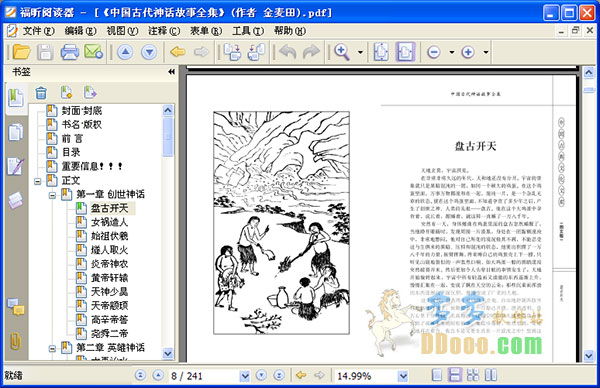Go to next page with down arrow
This screenshot has width=600, height=388.
tap(149, 52)
